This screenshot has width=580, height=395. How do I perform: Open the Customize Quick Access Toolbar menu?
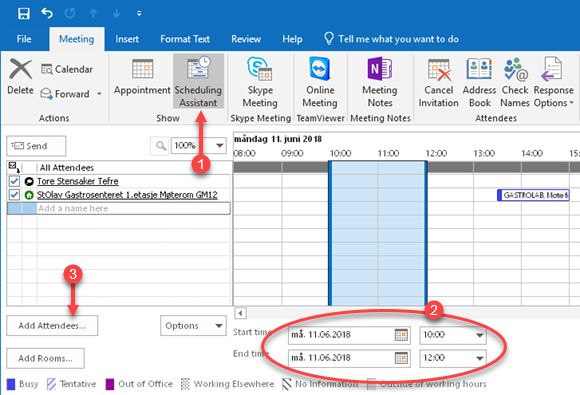[139, 14]
